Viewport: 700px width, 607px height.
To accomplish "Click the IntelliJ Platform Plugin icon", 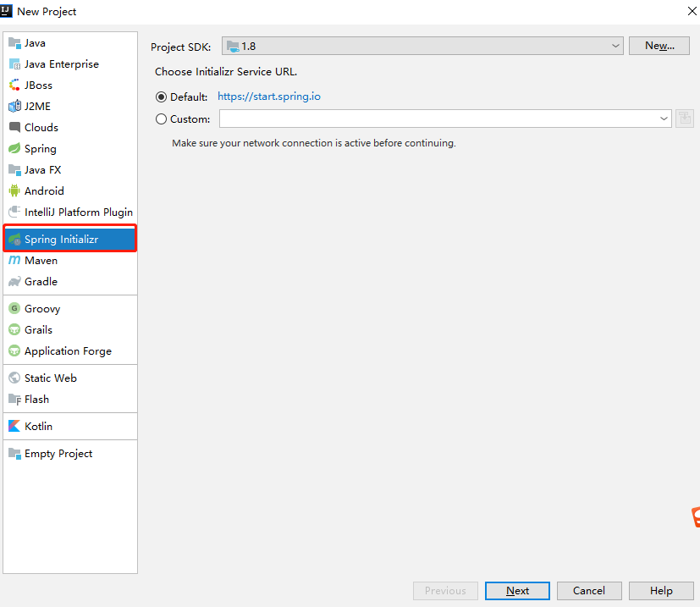I will click(x=14, y=212).
